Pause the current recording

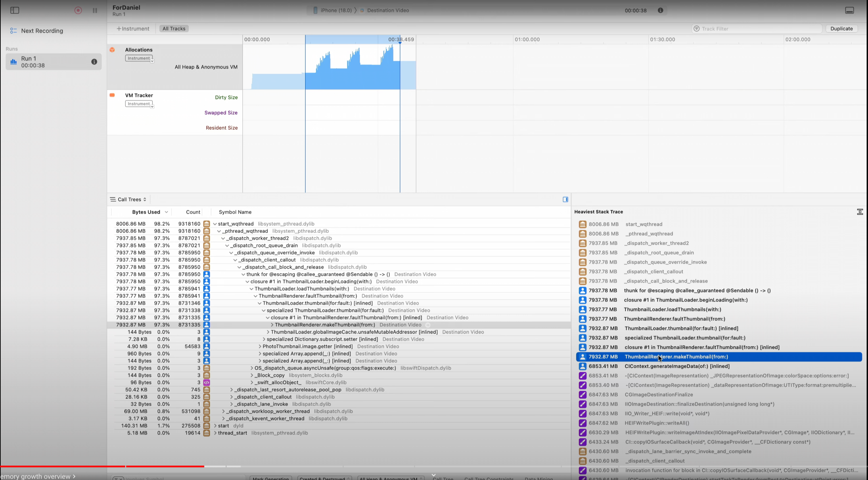95,10
